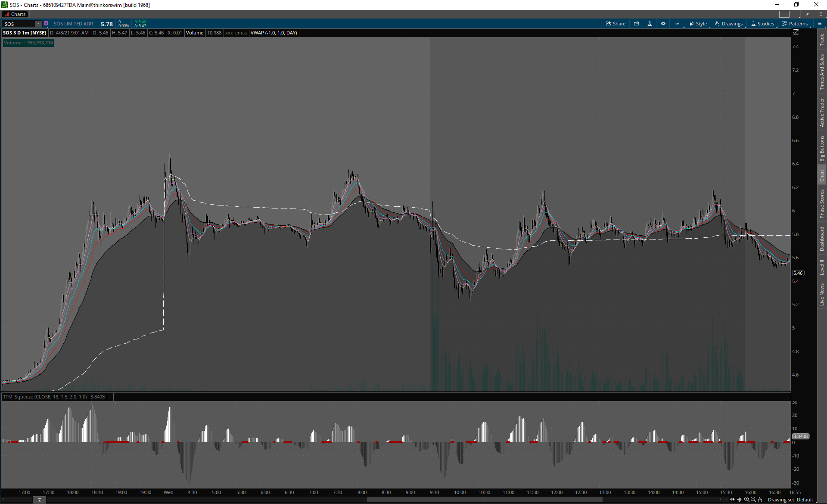Open the SOS symbol dropdown arrow
Viewport: 827px width, 504px height.
pos(38,24)
